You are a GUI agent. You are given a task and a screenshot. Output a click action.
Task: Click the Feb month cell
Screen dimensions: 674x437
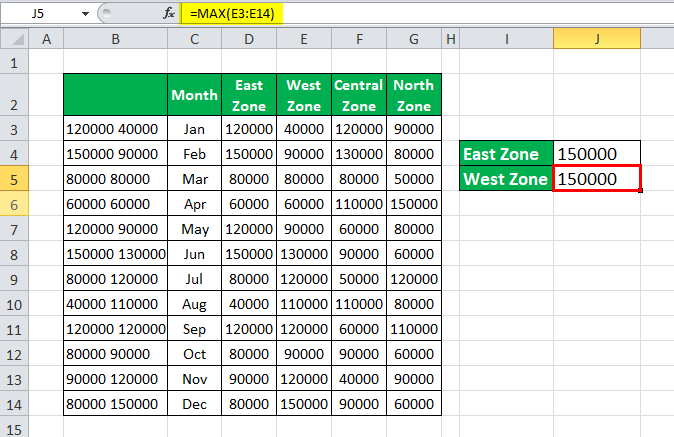194,153
